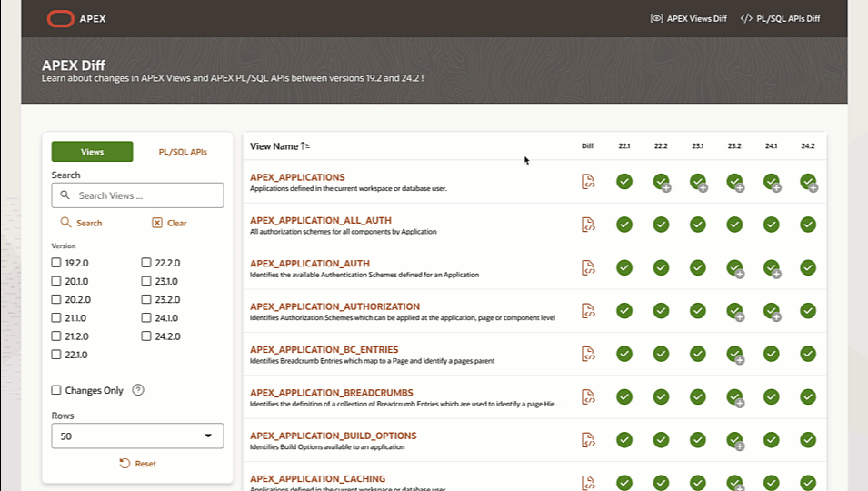The image size is (868, 491).
Task: Open the APEX_APPLICATIONS view link
Action: point(297,177)
